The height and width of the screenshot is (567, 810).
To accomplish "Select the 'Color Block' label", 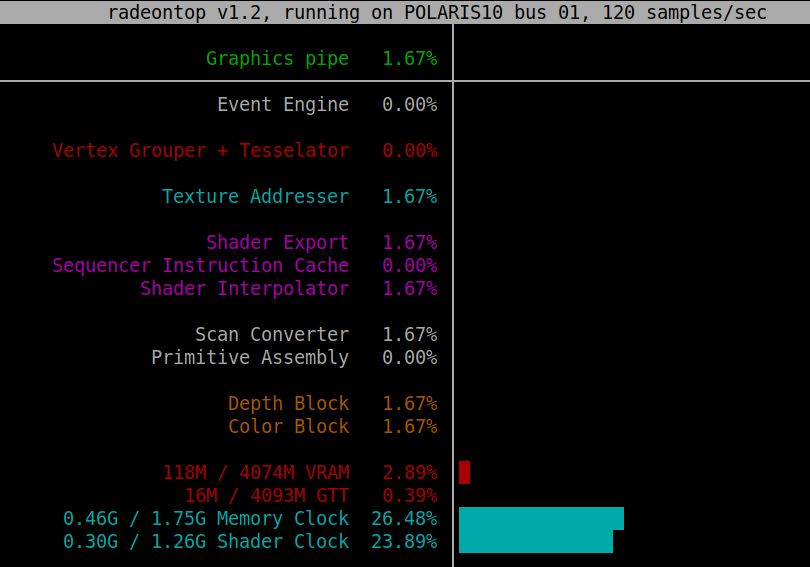I will point(289,427).
